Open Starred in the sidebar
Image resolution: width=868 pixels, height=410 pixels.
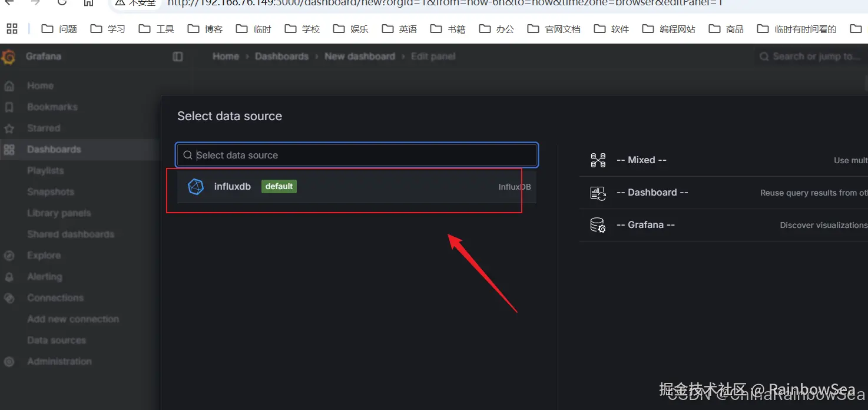(44, 128)
